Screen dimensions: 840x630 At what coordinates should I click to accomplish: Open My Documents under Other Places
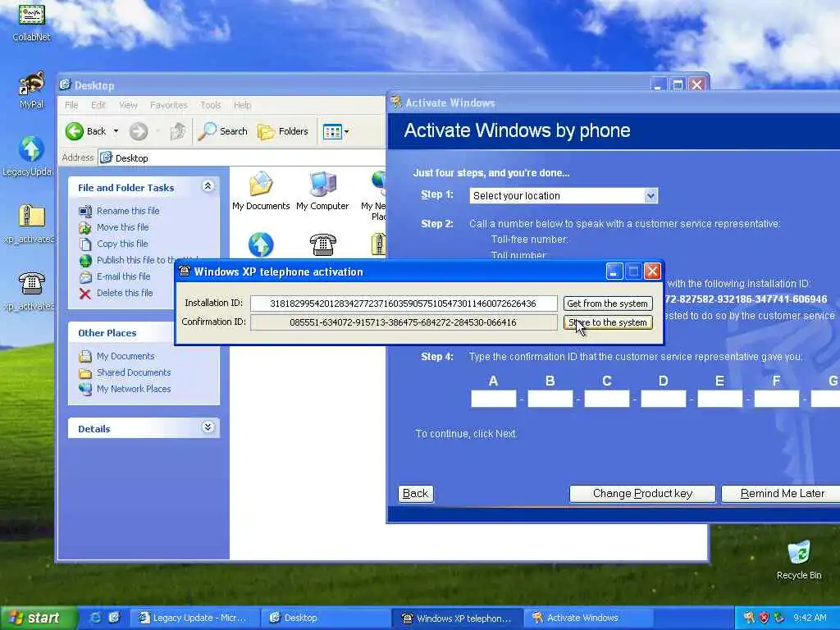126,356
